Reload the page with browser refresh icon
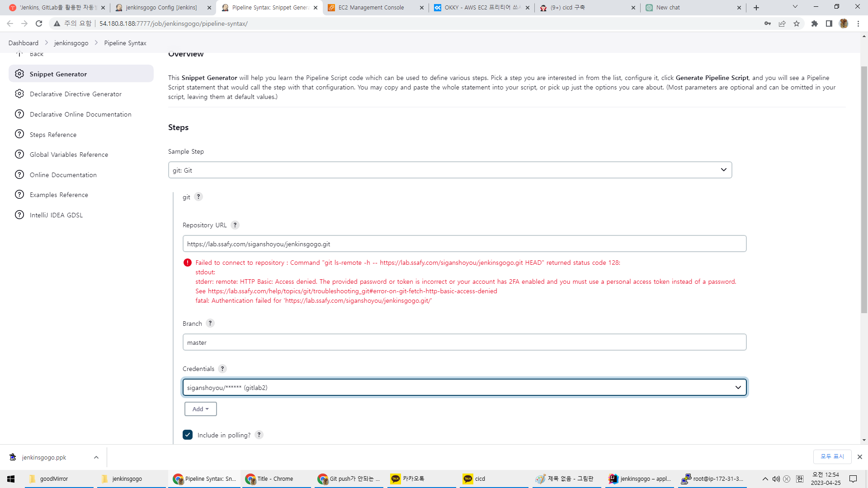868x488 pixels. (39, 23)
